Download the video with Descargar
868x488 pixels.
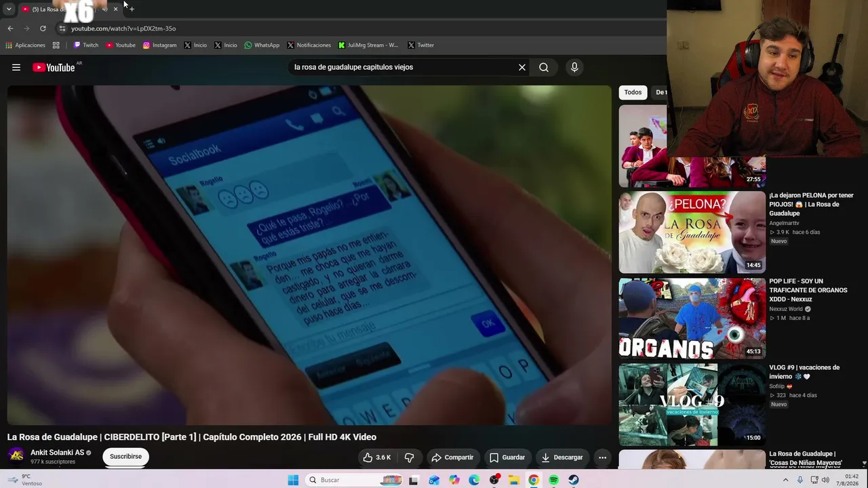coord(562,457)
